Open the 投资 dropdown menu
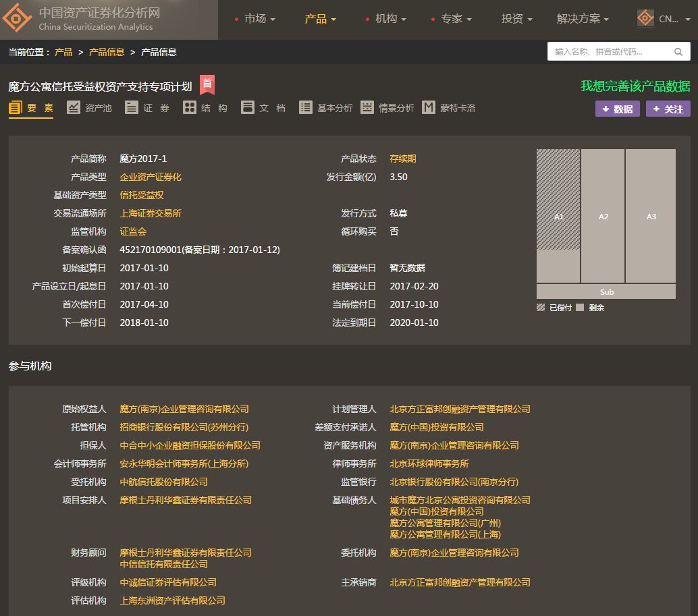The height and width of the screenshot is (616, 698). (516, 19)
